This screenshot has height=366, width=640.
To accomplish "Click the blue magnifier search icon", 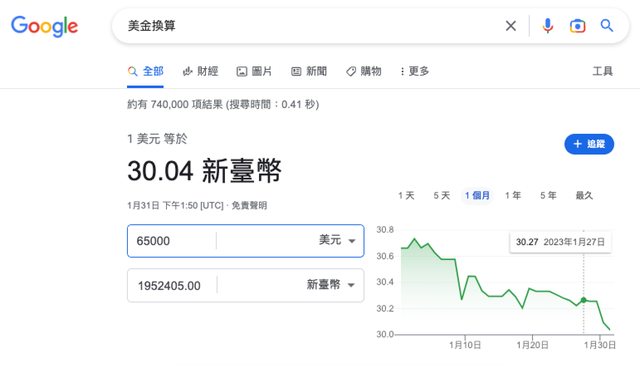I will pyautogui.click(x=607, y=26).
